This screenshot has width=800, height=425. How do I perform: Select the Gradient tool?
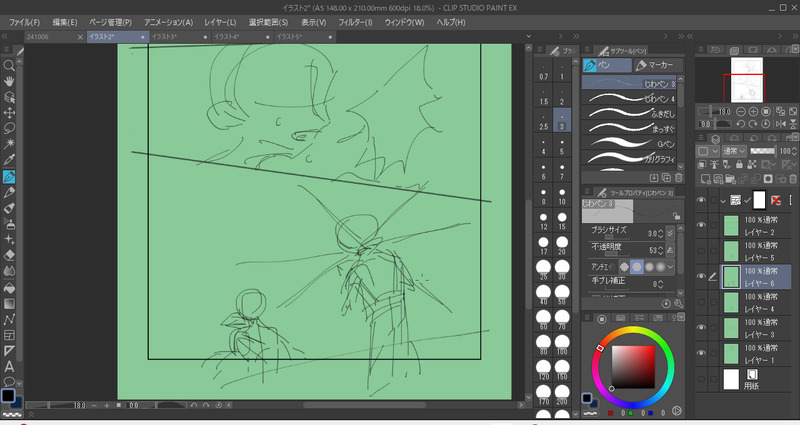pos(9,304)
